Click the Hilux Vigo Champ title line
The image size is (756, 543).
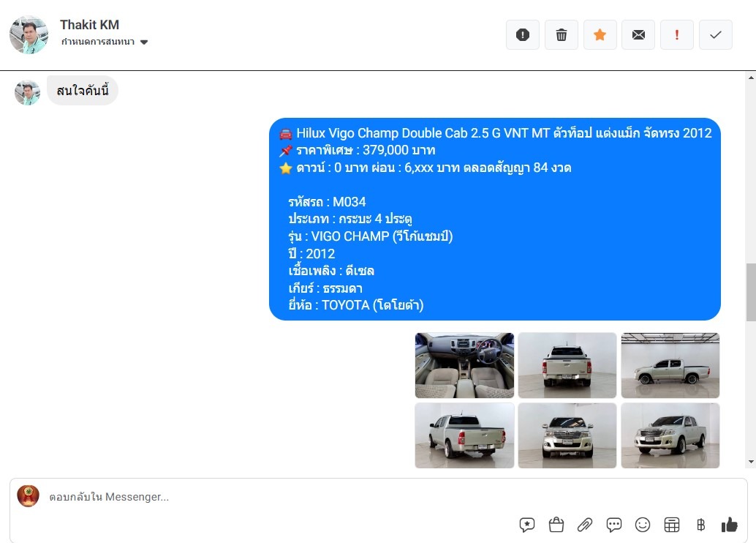pyautogui.click(x=495, y=133)
